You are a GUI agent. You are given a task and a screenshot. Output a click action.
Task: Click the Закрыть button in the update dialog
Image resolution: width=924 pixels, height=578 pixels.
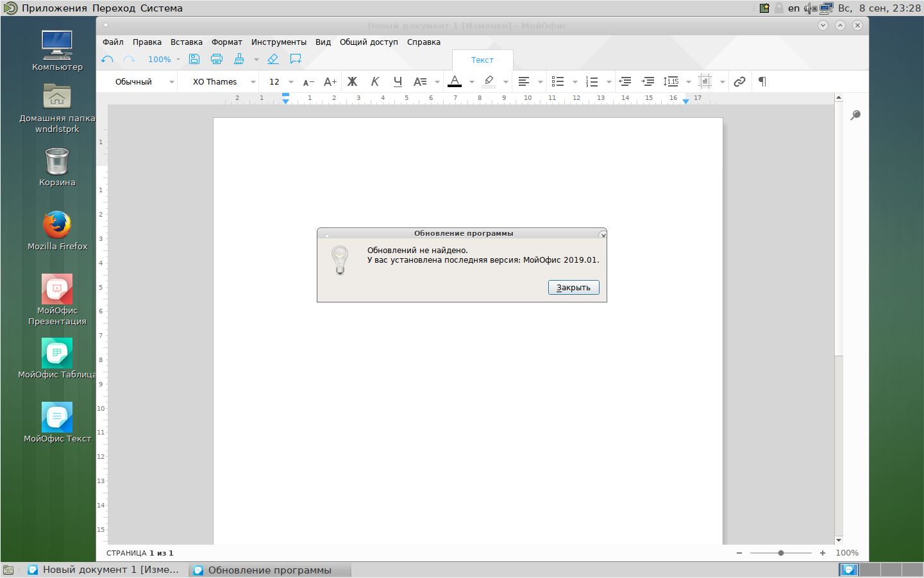click(x=574, y=288)
